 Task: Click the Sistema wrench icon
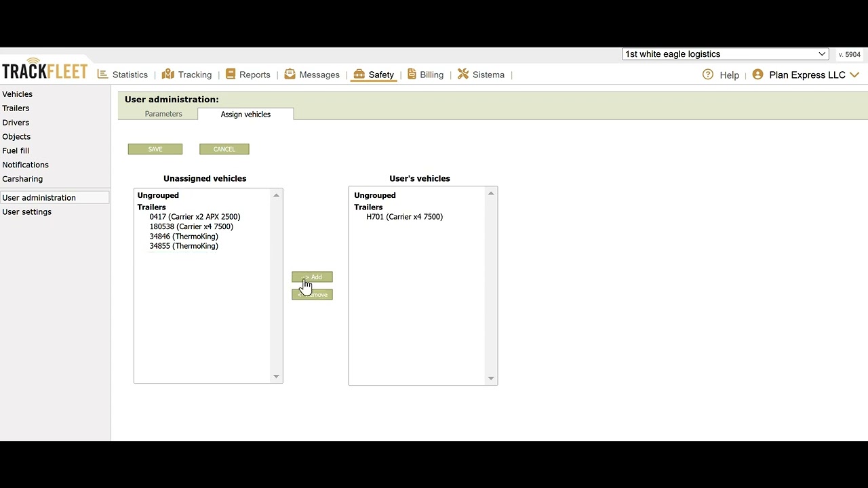pyautogui.click(x=463, y=74)
